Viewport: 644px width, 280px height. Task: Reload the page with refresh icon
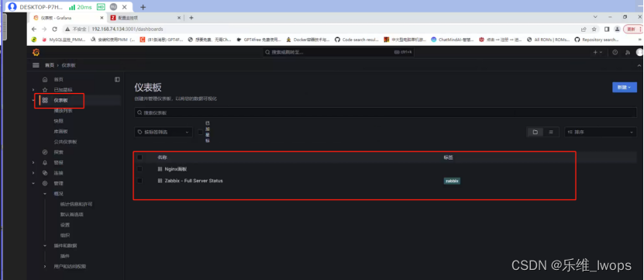tap(54, 29)
